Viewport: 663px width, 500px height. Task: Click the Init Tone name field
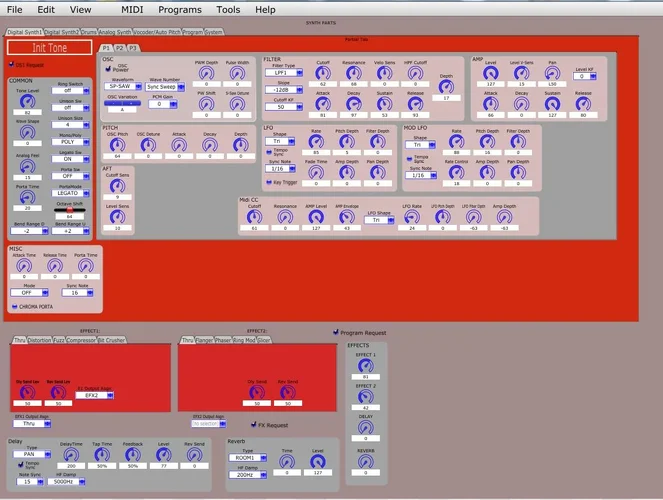49,47
